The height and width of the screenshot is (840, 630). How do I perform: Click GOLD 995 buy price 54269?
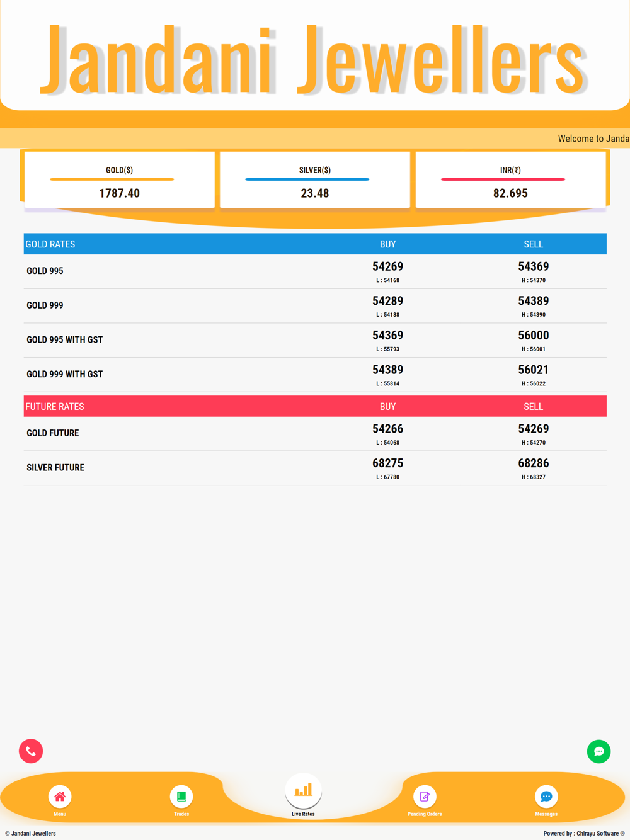[387, 267]
